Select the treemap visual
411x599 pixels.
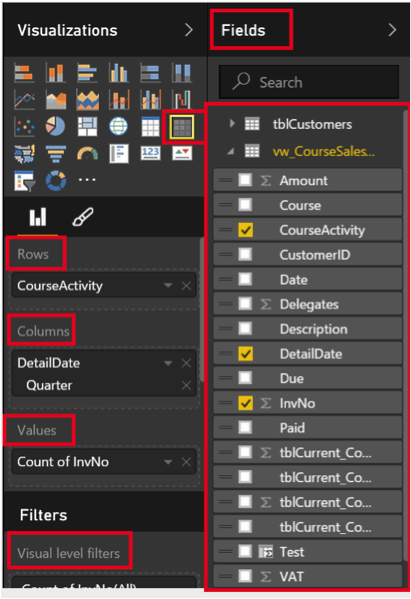[x=87, y=126]
